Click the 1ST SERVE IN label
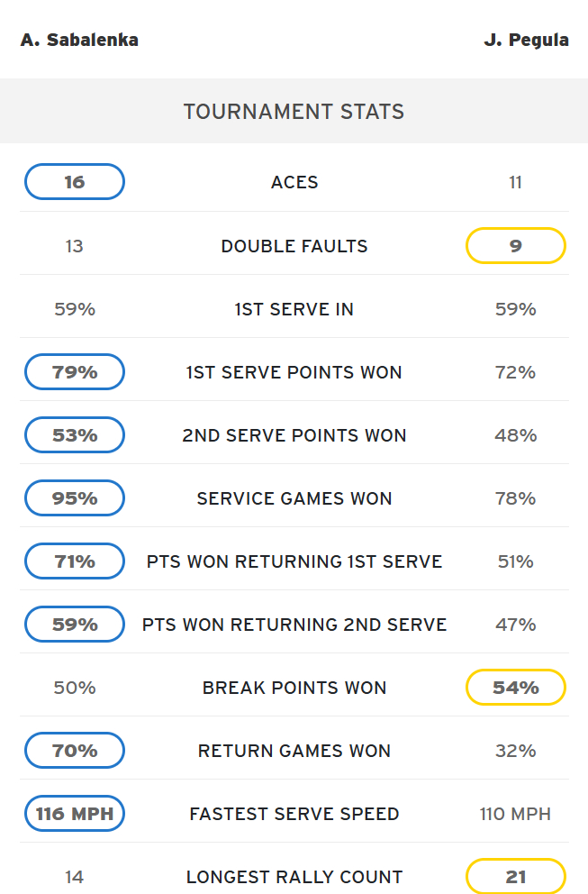The width and height of the screenshot is (588, 894). point(294,309)
